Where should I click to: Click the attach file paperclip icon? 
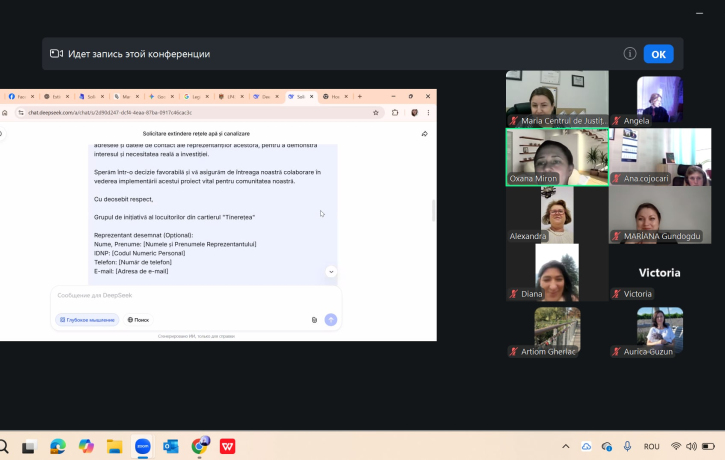point(314,320)
